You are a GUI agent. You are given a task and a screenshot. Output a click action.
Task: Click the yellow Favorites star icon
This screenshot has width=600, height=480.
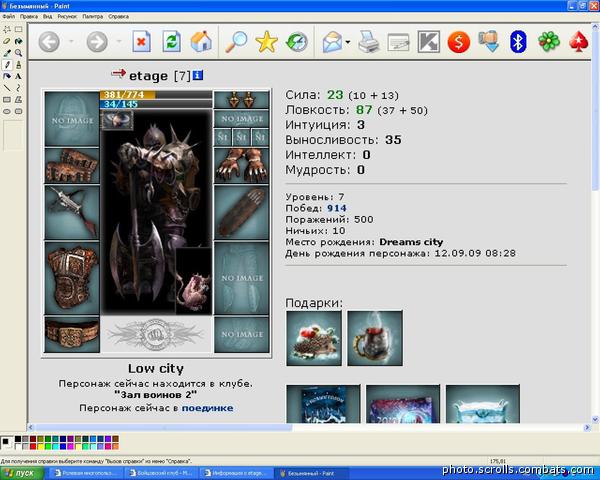[266, 42]
